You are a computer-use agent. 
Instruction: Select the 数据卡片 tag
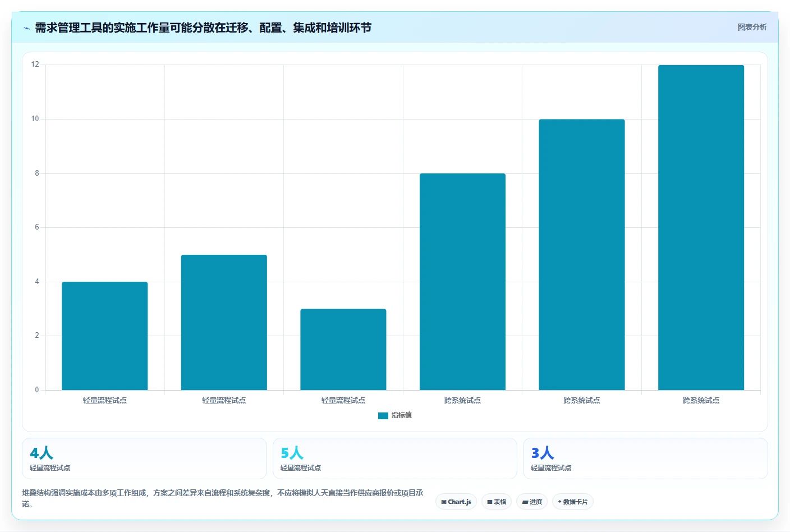tap(573, 502)
